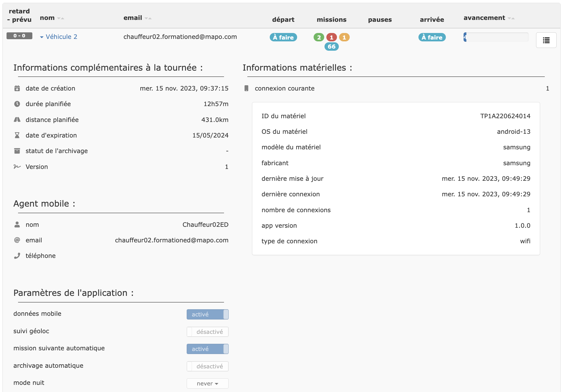Click the hourglass icon for date d'expiration
Image resolution: width=565 pixels, height=392 pixels.
(17, 135)
